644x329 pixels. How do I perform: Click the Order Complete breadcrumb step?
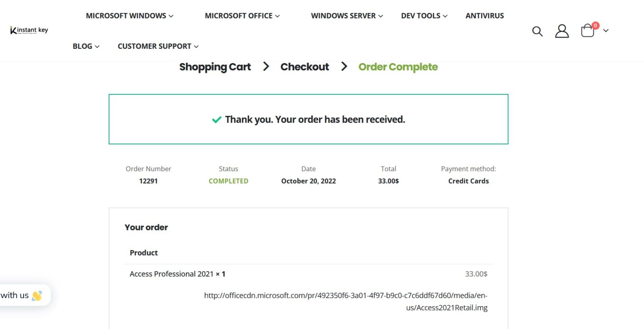point(398,67)
